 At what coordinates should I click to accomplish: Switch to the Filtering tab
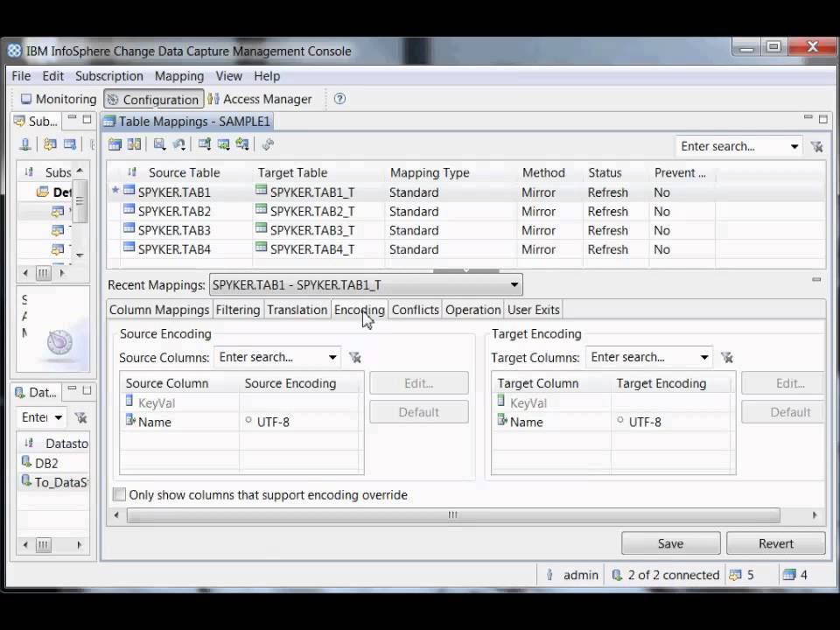(x=238, y=310)
